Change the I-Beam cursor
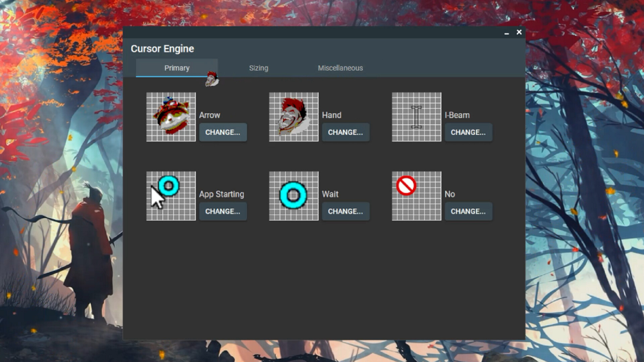 point(469,132)
